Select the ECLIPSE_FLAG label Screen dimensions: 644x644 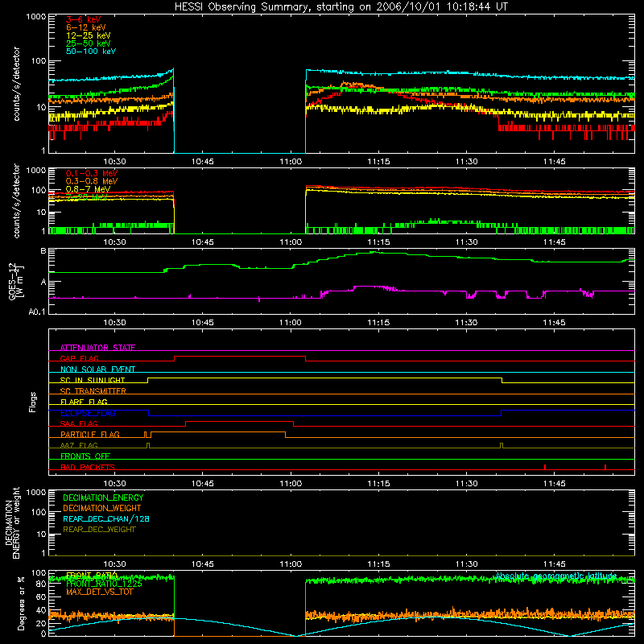point(88,413)
